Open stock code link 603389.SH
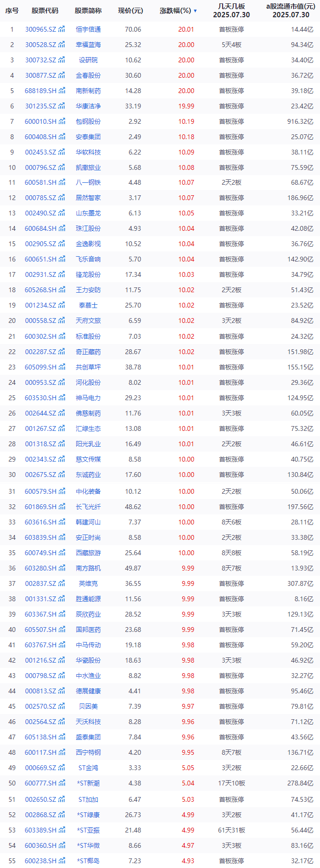 pos(40,830)
